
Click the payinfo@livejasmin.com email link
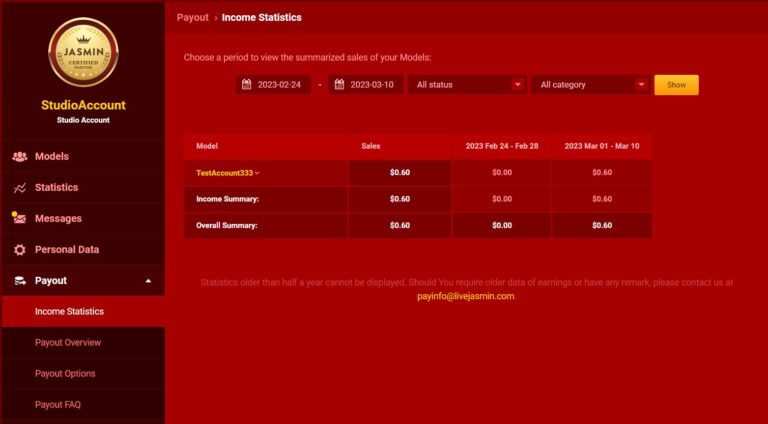point(466,296)
